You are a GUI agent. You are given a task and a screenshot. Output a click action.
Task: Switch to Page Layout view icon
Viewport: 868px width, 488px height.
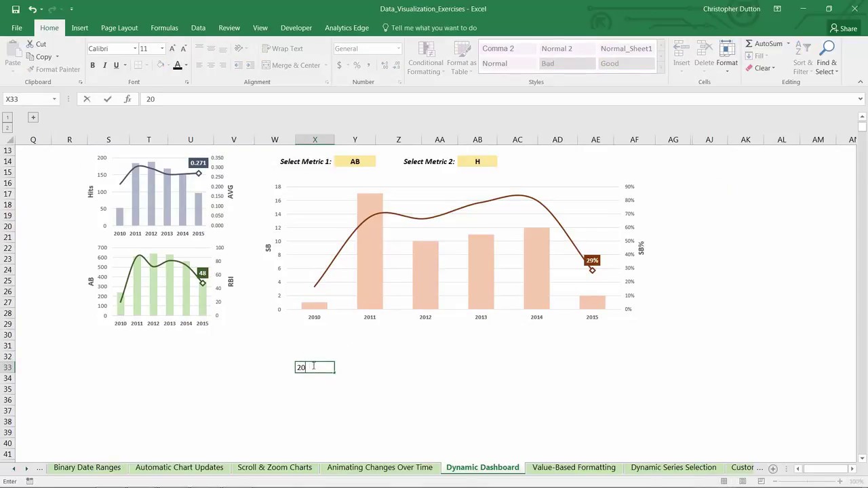point(741,481)
